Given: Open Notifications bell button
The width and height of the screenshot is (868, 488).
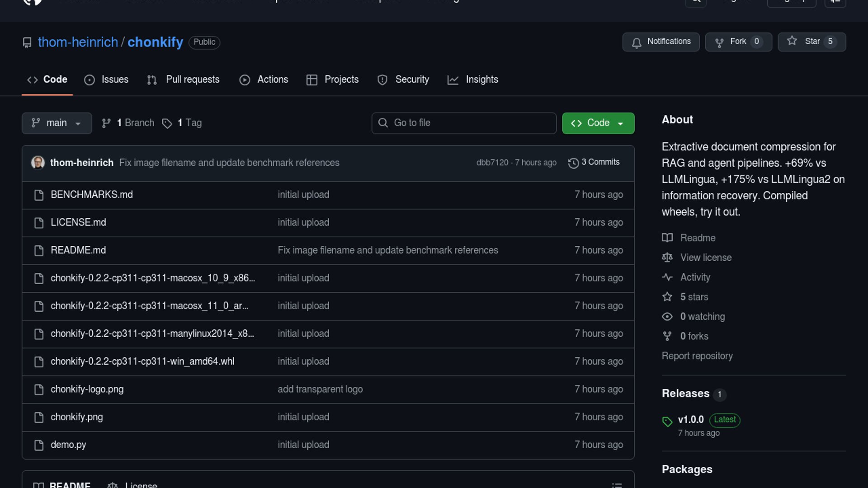Looking at the screenshot, I should 661,42.
